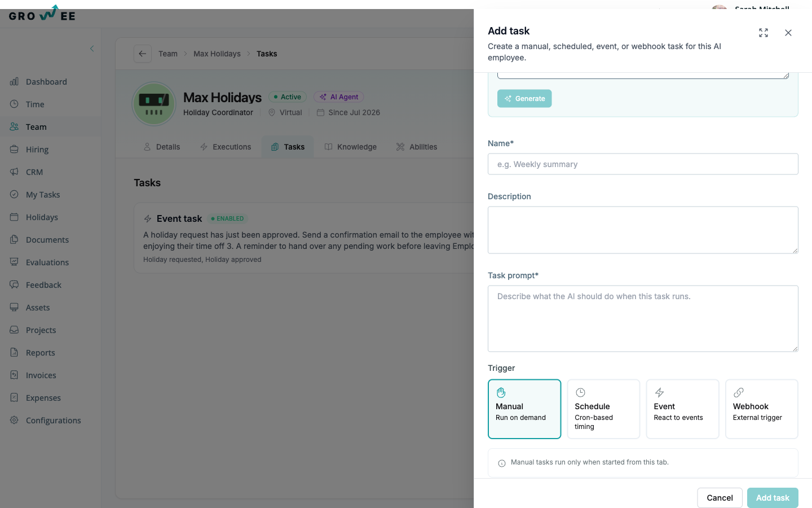The height and width of the screenshot is (508, 812).
Task: Click the My Tasks check icon
Action: [14, 195]
